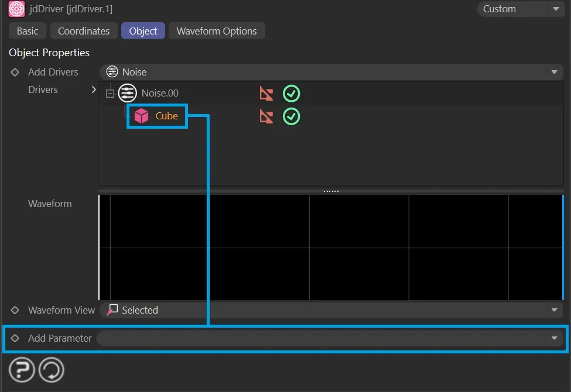The height and width of the screenshot is (392, 571).
Task: Toggle the green checkmark for Noise.00
Action: 291,94
